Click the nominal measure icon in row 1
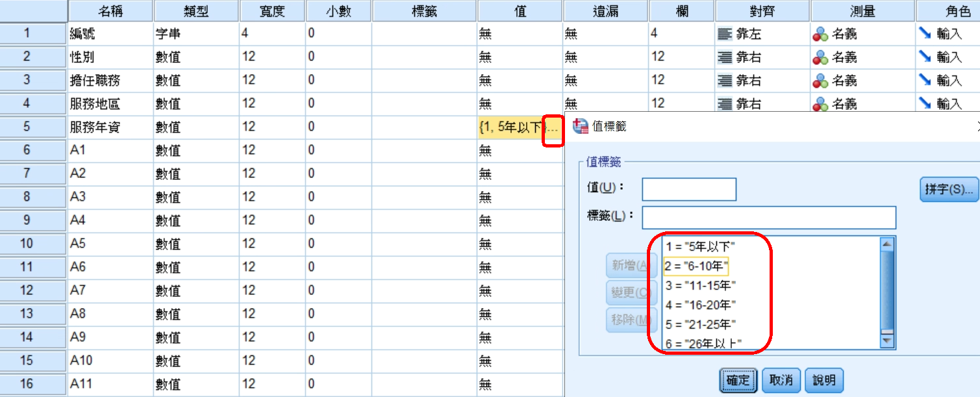 (x=820, y=34)
